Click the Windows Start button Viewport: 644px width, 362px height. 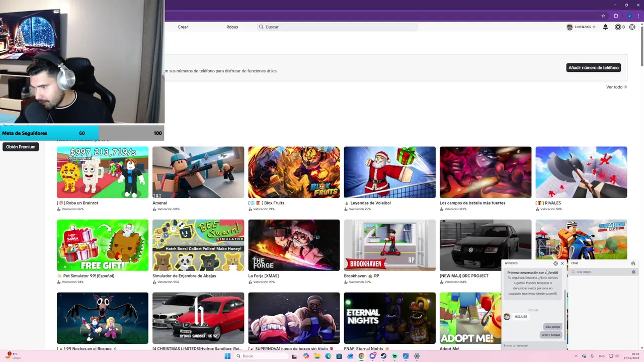[227, 356]
